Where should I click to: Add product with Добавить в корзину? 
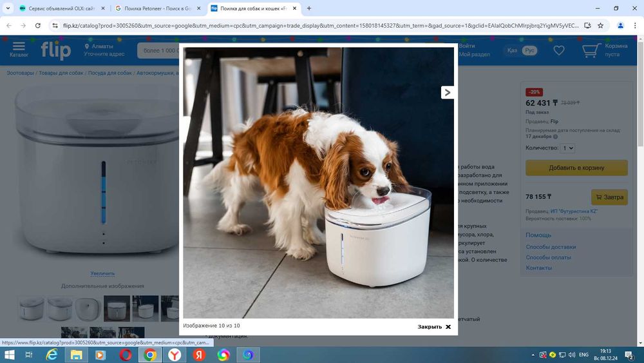coord(576,168)
